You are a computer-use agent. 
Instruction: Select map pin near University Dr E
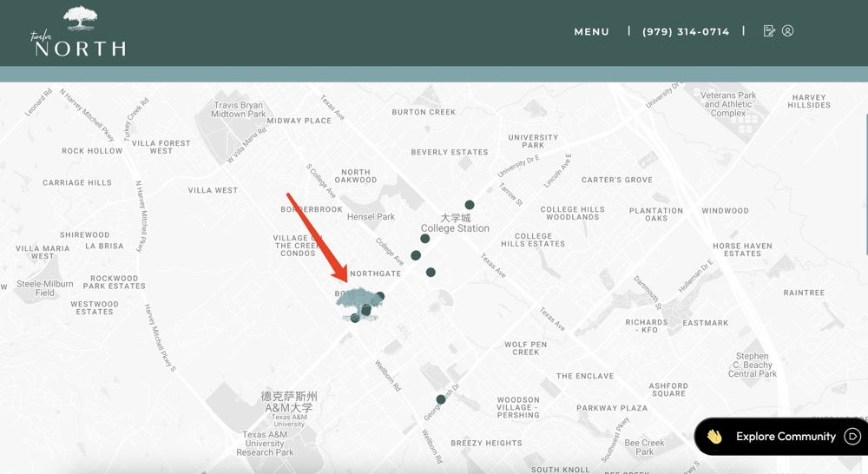point(470,205)
